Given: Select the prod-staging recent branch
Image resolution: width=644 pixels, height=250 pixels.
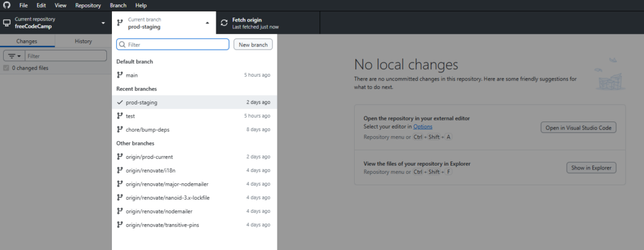Looking at the screenshot, I should pos(194,103).
